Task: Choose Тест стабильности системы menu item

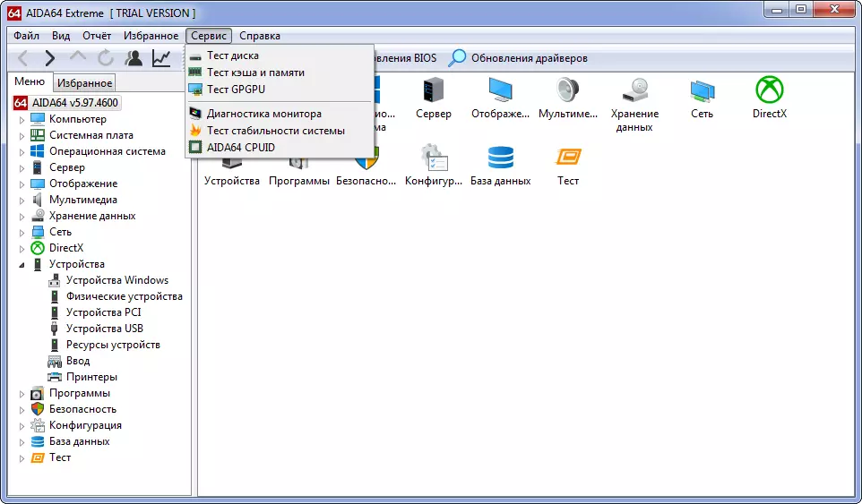Action: [x=275, y=131]
